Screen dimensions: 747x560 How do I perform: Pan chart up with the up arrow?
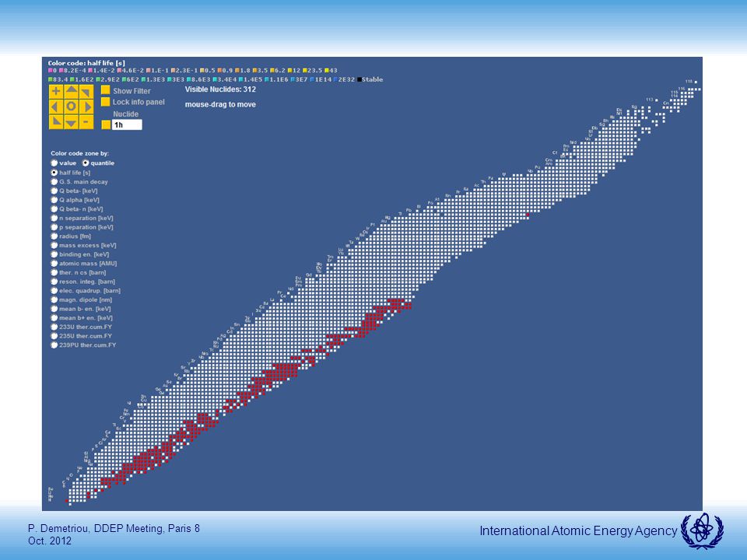[x=71, y=92]
